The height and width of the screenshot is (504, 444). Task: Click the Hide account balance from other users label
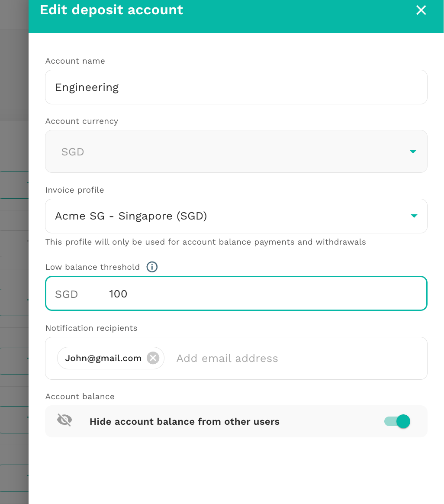coord(184,421)
